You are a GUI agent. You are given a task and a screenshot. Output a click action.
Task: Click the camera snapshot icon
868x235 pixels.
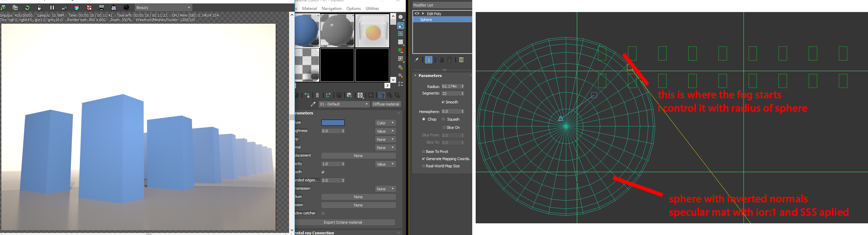[126, 8]
